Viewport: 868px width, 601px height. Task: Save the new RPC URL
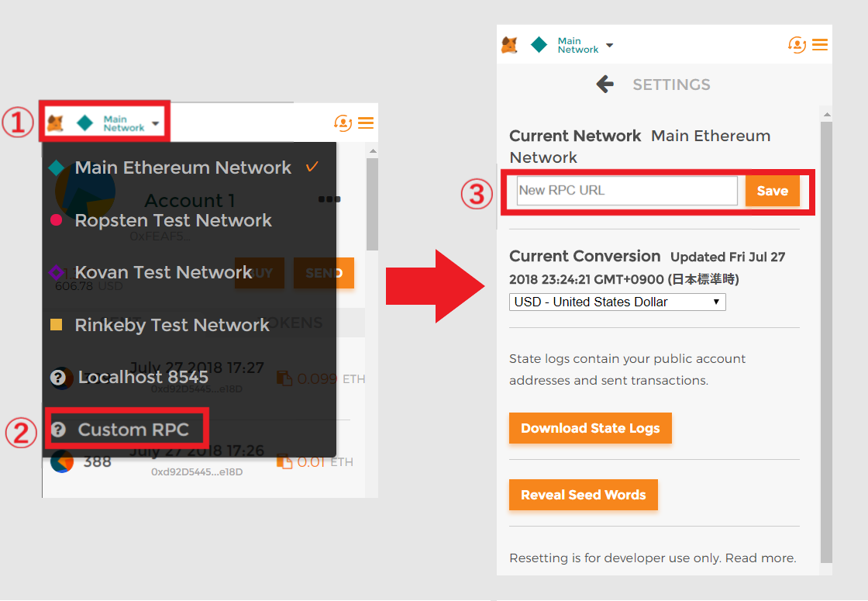tap(772, 191)
